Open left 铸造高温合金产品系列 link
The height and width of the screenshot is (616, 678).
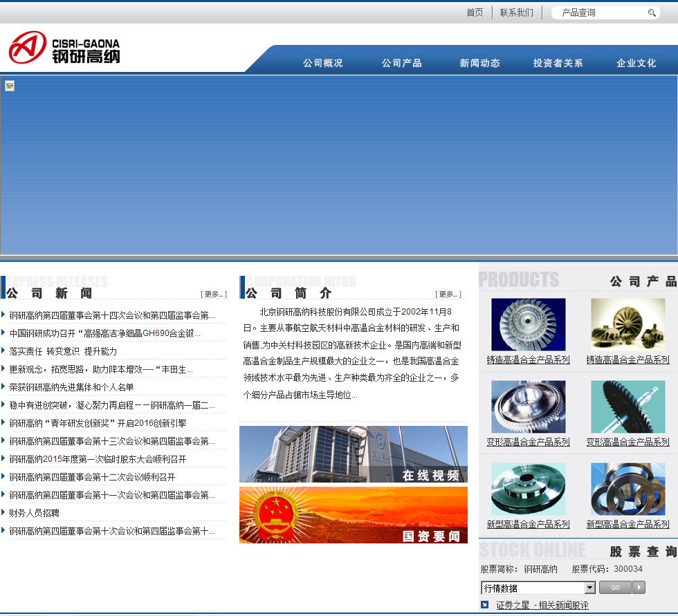click(529, 360)
